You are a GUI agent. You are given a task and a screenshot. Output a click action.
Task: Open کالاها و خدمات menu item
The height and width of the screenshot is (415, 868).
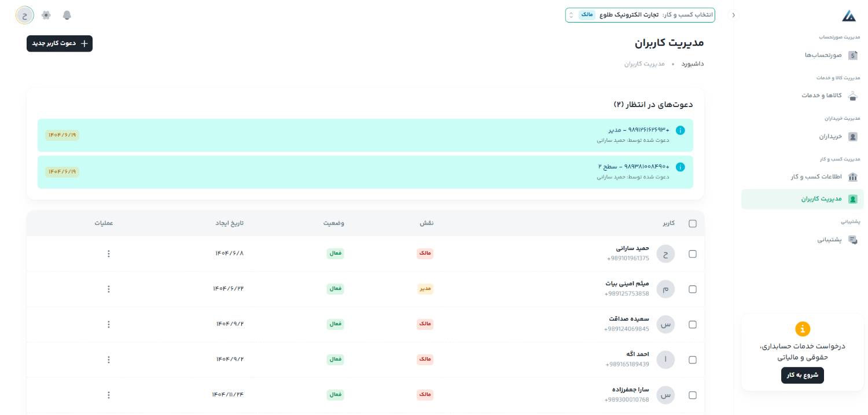(x=803, y=96)
